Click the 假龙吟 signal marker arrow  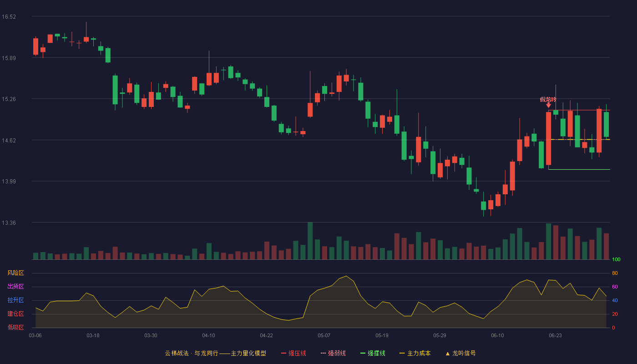(x=548, y=105)
